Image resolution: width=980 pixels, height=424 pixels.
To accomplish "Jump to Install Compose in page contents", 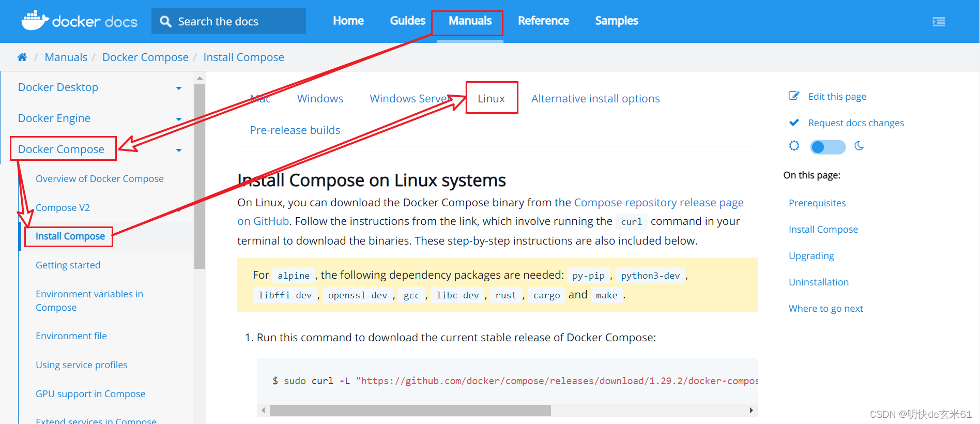I will pyautogui.click(x=823, y=230).
